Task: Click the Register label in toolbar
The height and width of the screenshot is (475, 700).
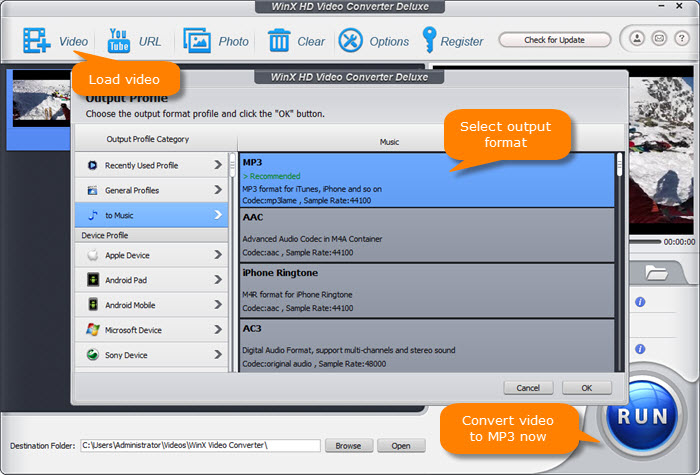Action: click(462, 42)
